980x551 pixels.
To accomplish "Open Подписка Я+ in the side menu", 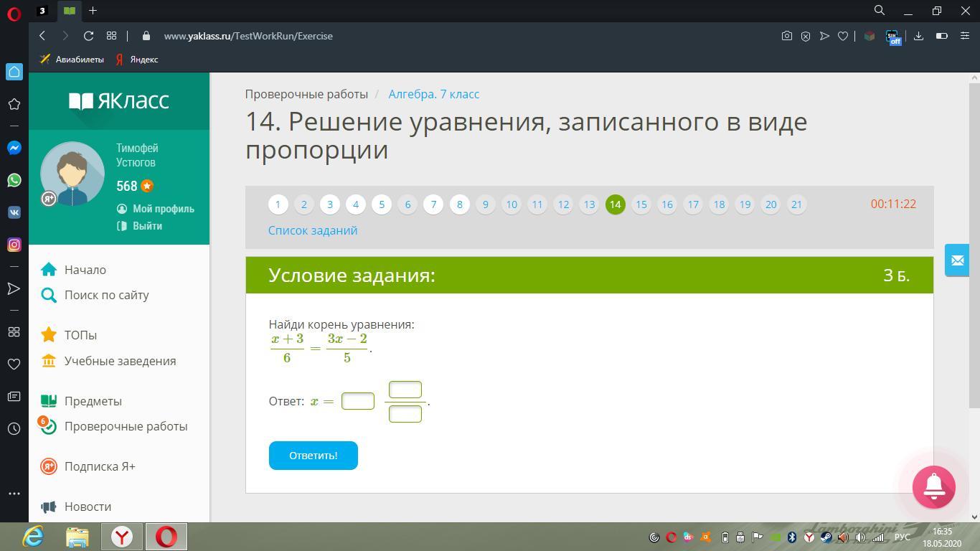I will click(100, 466).
